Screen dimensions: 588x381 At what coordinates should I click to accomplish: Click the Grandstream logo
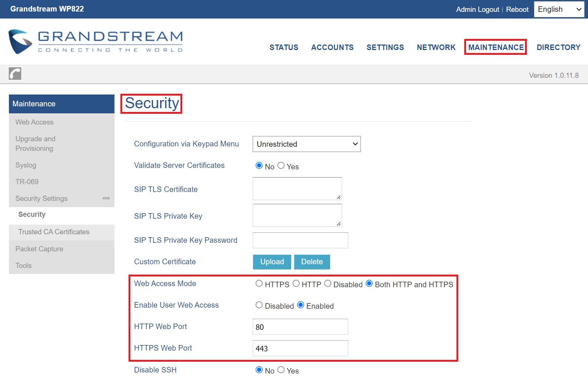point(96,42)
